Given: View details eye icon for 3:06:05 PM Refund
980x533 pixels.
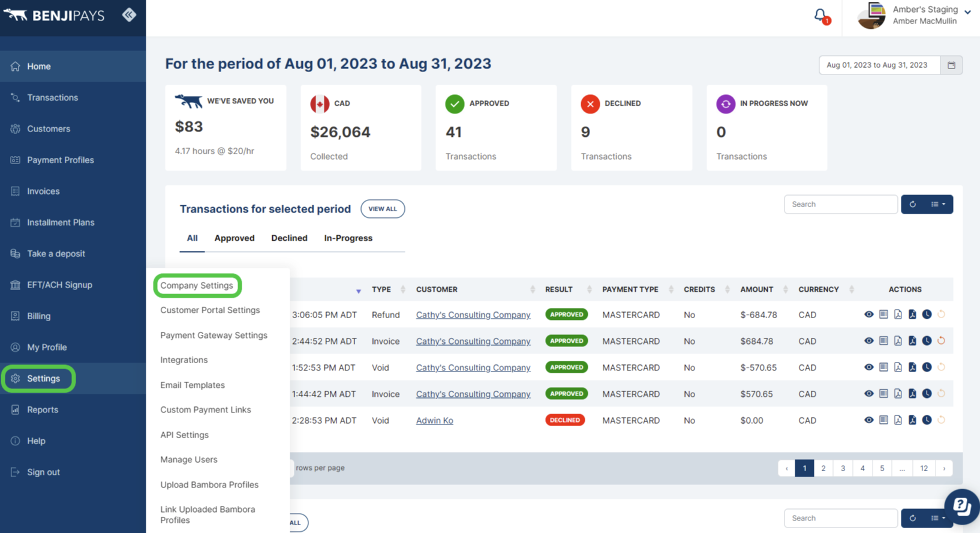Looking at the screenshot, I should point(868,315).
